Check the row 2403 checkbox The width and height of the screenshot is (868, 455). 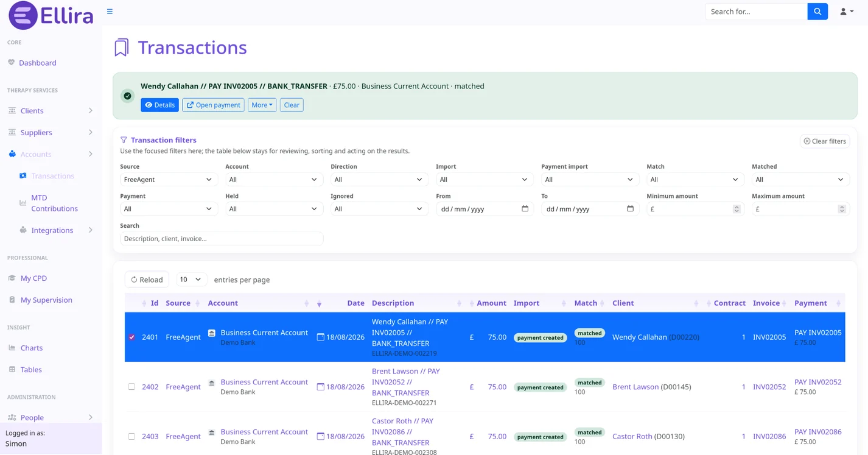pos(131,436)
